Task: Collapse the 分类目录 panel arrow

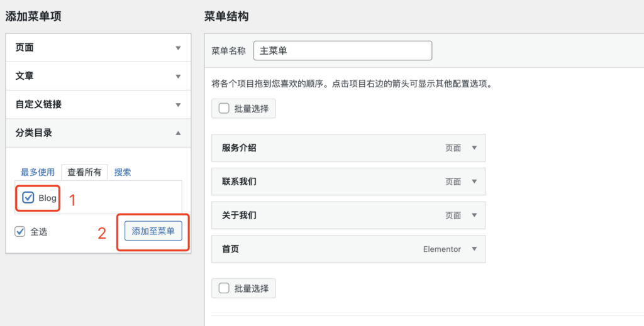Action: point(178,133)
